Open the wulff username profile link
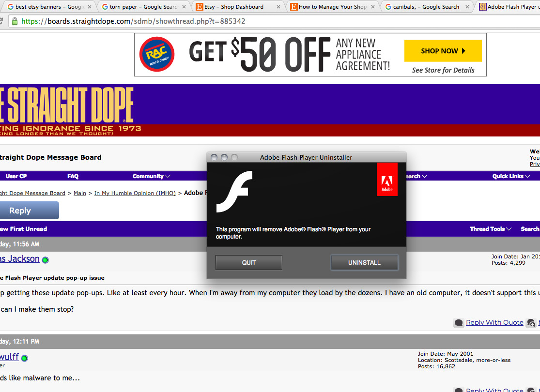 pos(9,357)
